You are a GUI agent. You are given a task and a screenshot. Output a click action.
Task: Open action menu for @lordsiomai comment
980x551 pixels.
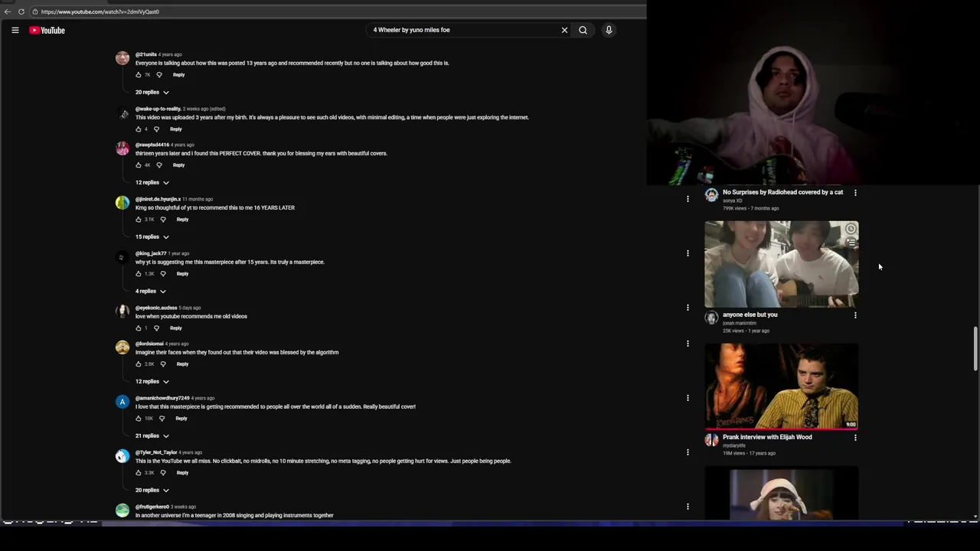click(688, 344)
